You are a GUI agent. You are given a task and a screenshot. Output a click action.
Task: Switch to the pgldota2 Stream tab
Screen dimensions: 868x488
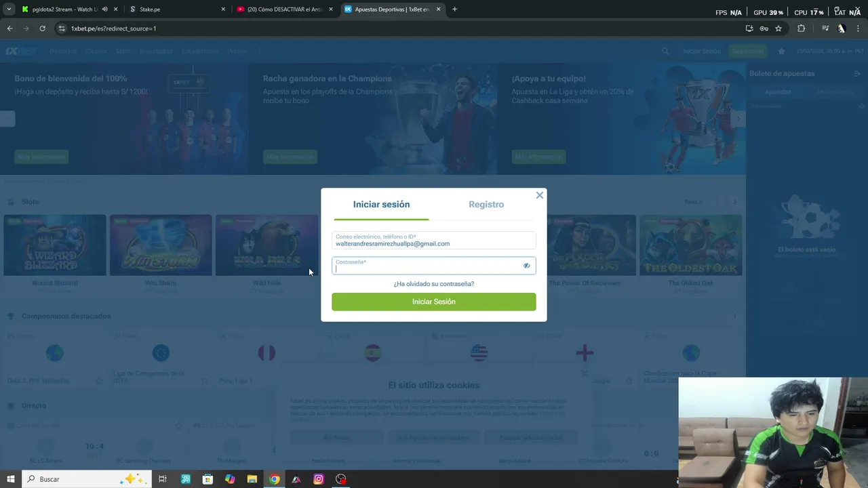pyautogui.click(x=64, y=9)
